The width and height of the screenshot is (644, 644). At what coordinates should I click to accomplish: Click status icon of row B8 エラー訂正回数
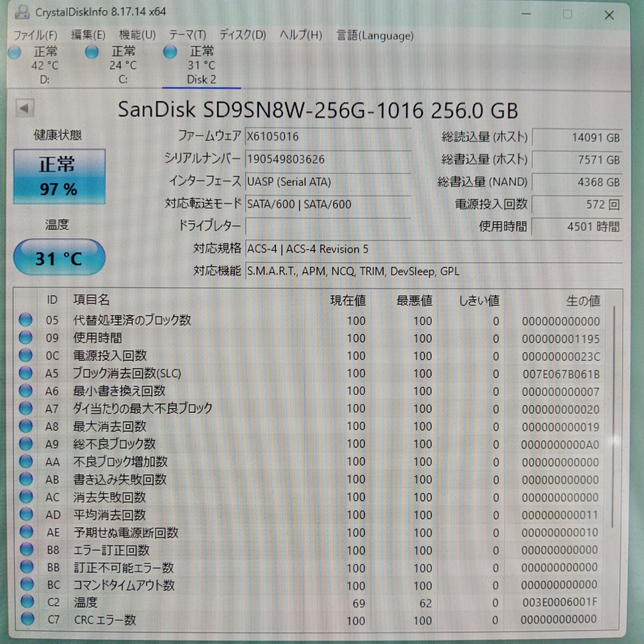[26, 550]
